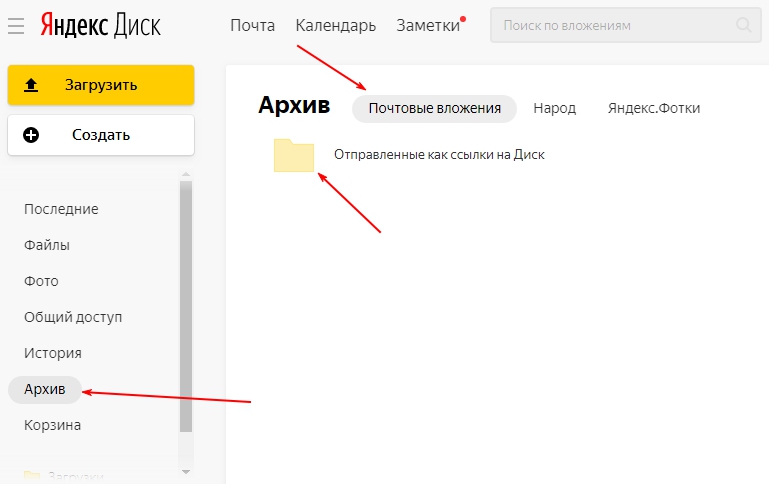Click the Создать button
The width and height of the screenshot is (769, 484).
click(101, 135)
